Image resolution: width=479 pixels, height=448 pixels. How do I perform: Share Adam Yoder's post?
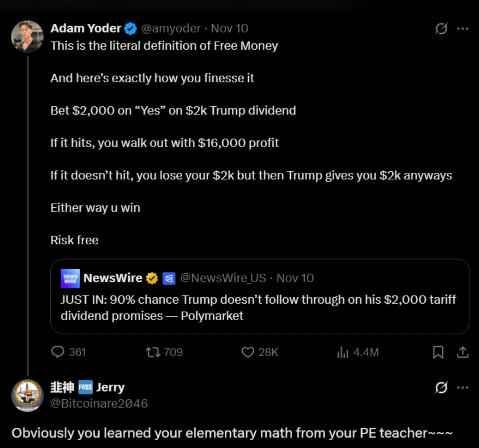462,352
